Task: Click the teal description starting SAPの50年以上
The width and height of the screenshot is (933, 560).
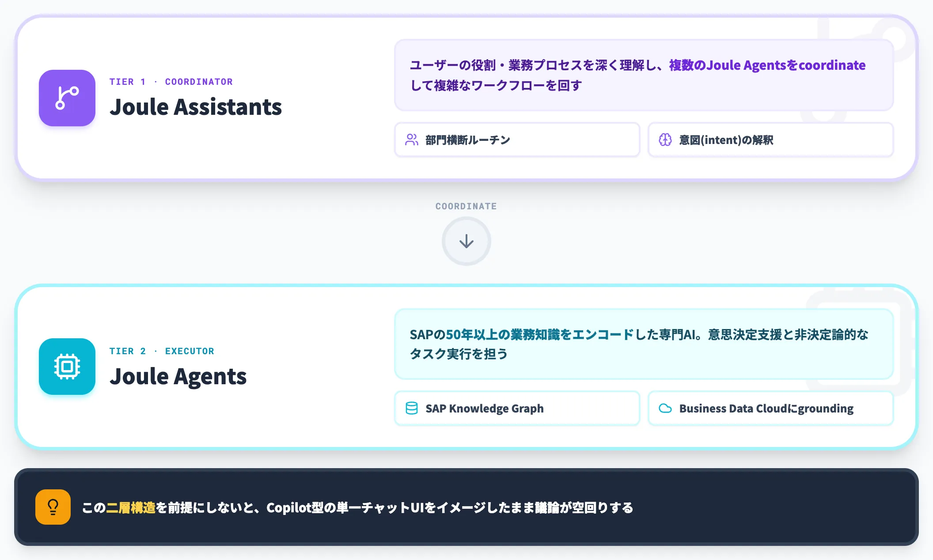Action: pos(644,344)
